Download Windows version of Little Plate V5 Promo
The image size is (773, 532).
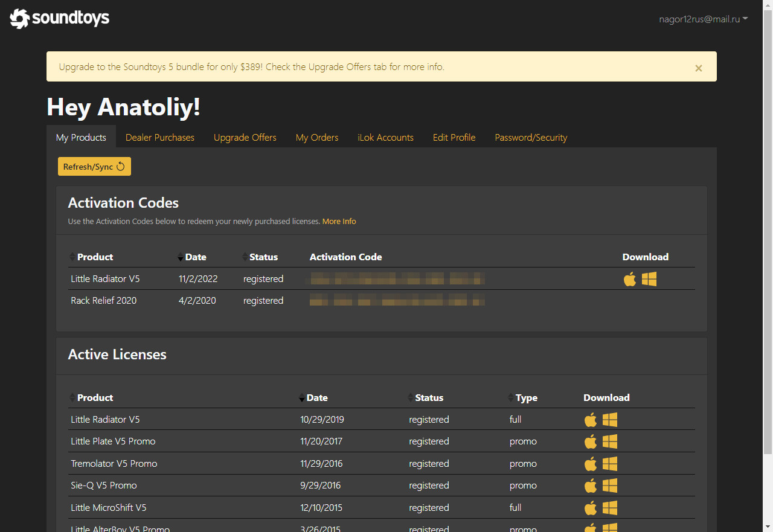tap(610, 441)
